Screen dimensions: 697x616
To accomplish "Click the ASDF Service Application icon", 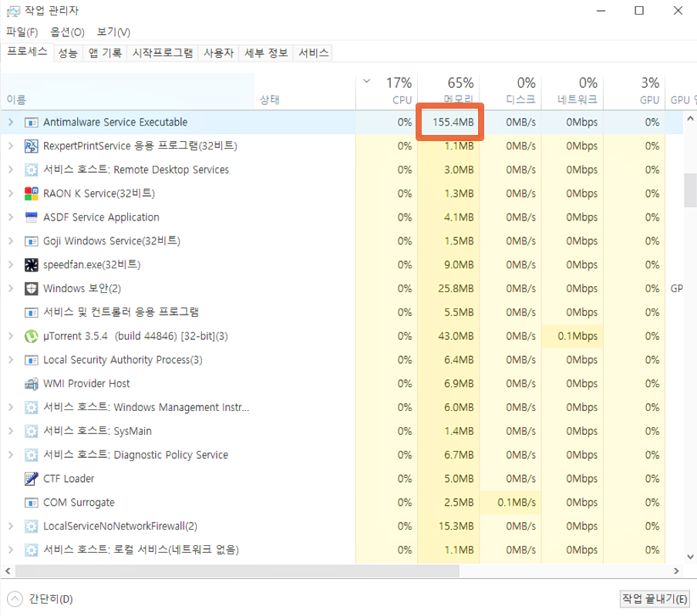I will click(31, 217).
